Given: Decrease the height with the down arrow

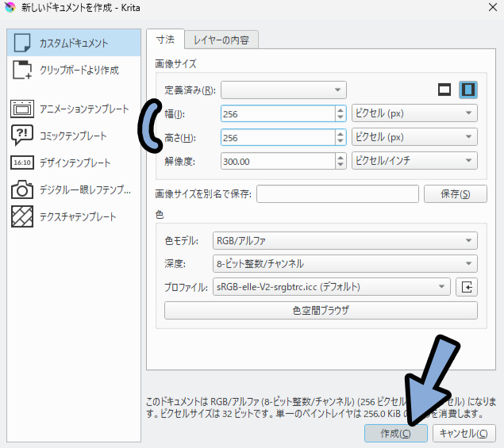Looking at the screenshot, I should point(340,141).
